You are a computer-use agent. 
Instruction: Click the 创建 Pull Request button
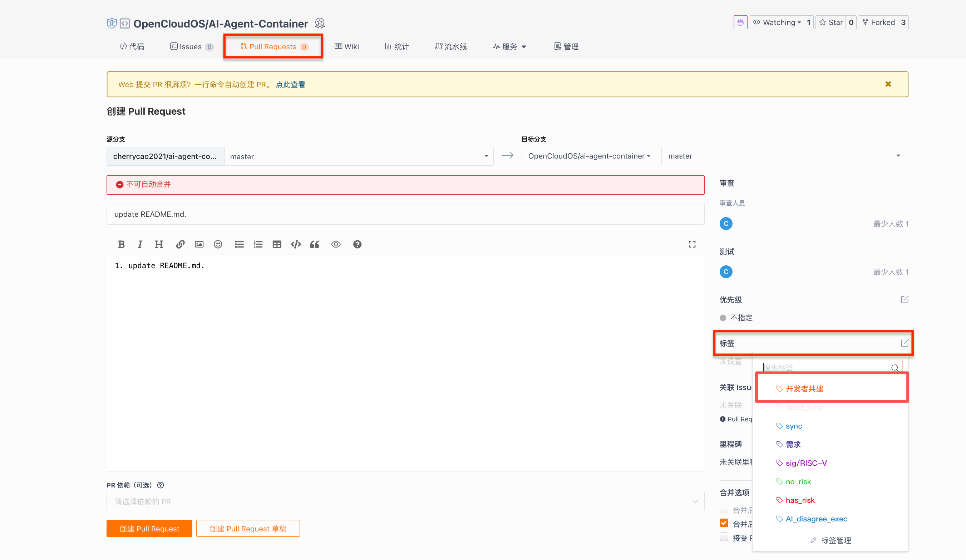pos(149,529)
